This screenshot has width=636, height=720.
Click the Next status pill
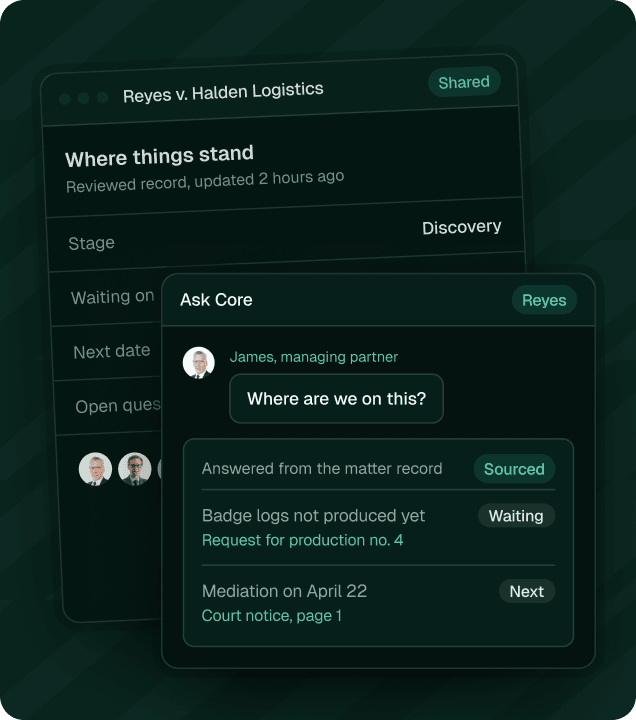[x=527, y=591]
